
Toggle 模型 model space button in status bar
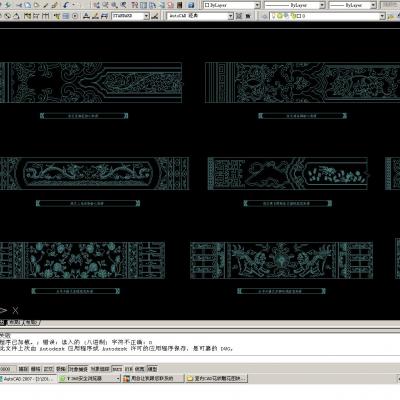pos(152,369)
